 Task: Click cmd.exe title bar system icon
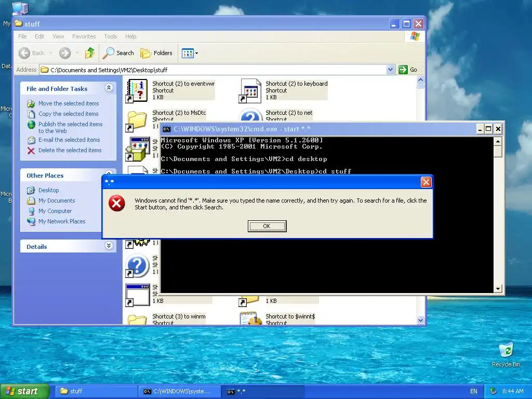pyautogui.click(x=167, y=129)
